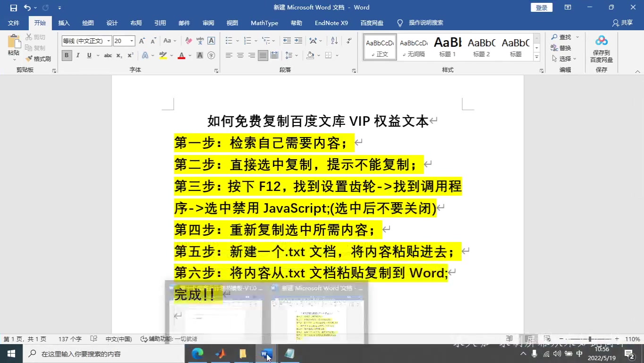Apply character shading with the gray A icon
The height and width of the screenshot is (363, 644).
pos(200,55)
